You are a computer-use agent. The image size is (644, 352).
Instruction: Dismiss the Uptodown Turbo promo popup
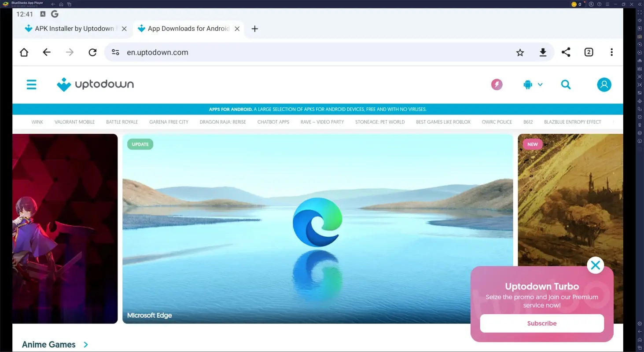(595, 265)
